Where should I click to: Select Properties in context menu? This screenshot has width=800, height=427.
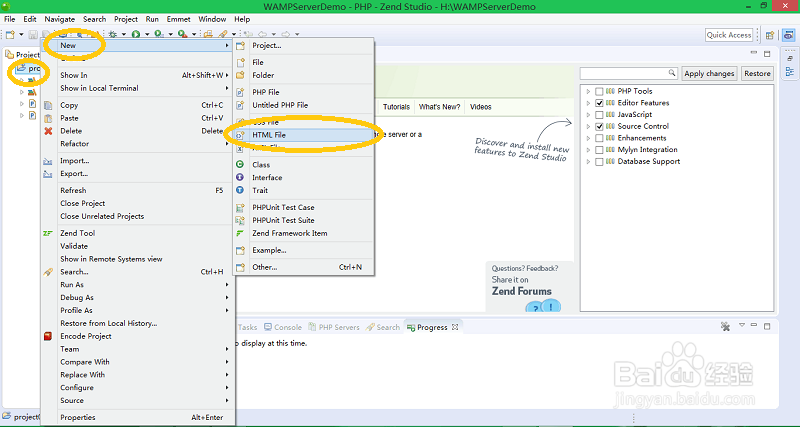tap(138, 417)
